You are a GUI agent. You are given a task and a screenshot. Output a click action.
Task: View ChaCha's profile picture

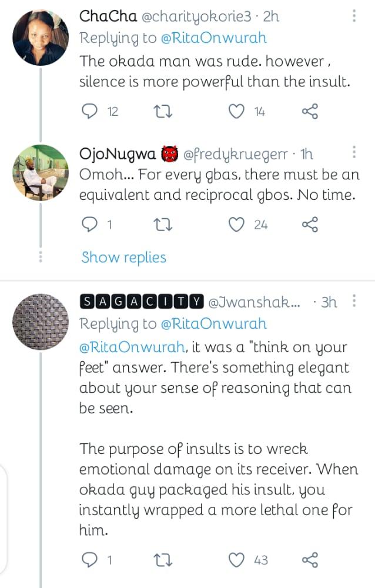click(40, 36)
